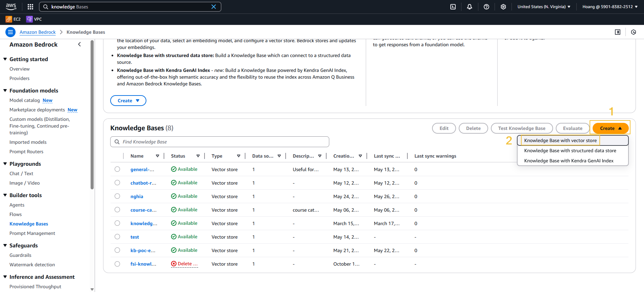Viewport: 644px width, 297px height.
Task: Click the sidebar vertical scrollbar
Action: (x=92, y=115)
